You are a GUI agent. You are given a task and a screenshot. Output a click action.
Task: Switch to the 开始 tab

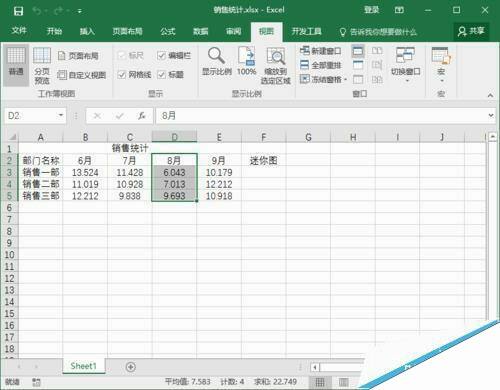[54, 31]
